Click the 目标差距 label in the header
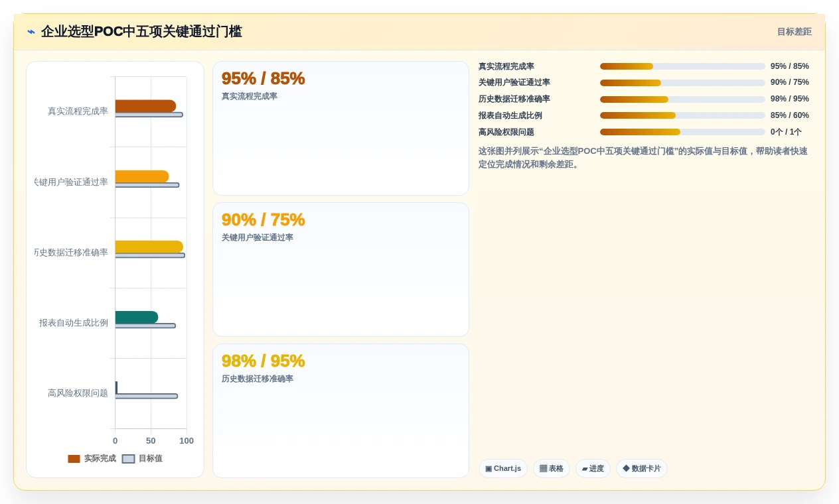The width and height of the screenshot is (839, 504). click(794, 32)
